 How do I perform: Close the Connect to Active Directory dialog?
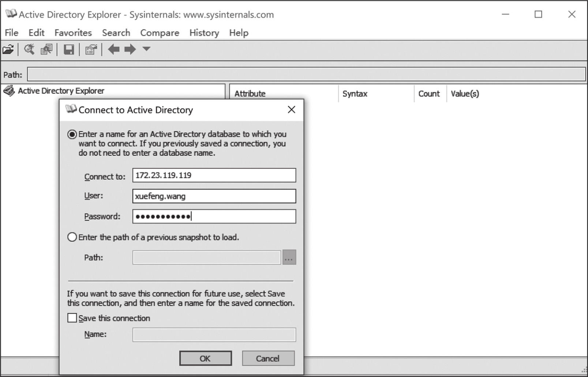(x=291, y=110)
